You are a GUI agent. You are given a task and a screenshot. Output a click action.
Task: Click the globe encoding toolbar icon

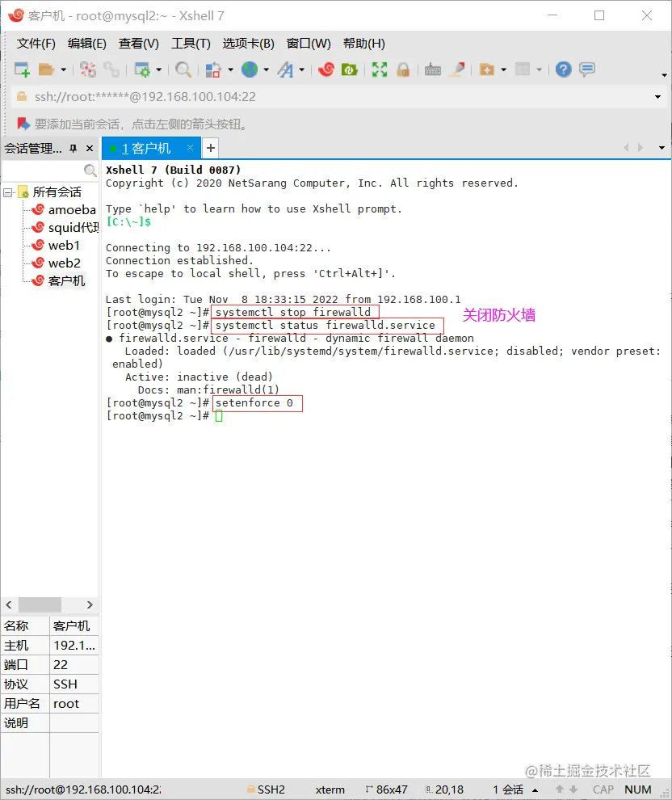coord(250,69)
